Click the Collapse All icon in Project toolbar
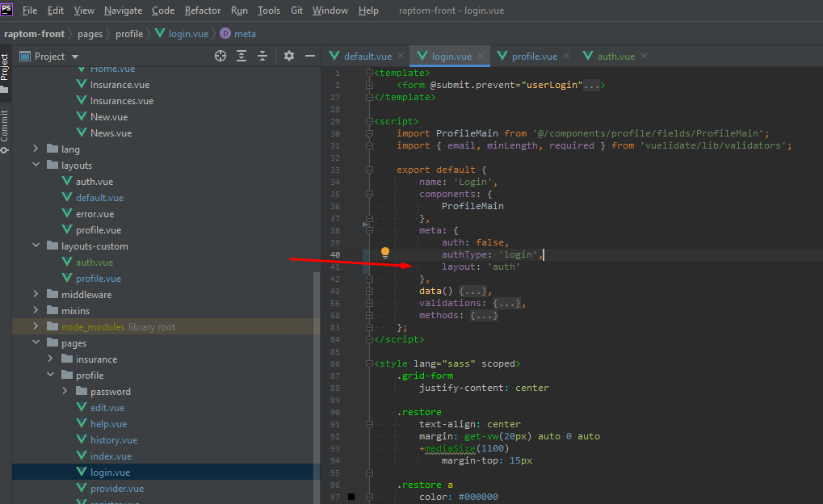Viewport: 823px width, 504px height. tap(262, 56)
